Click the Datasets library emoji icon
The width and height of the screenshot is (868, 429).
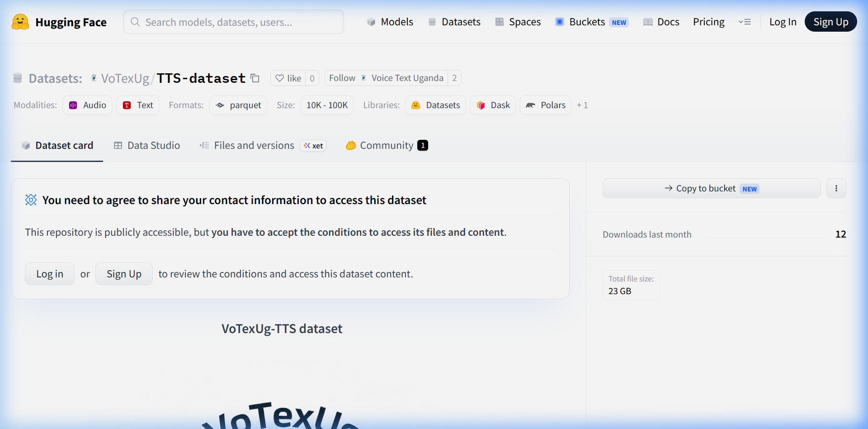pos(416,105)
